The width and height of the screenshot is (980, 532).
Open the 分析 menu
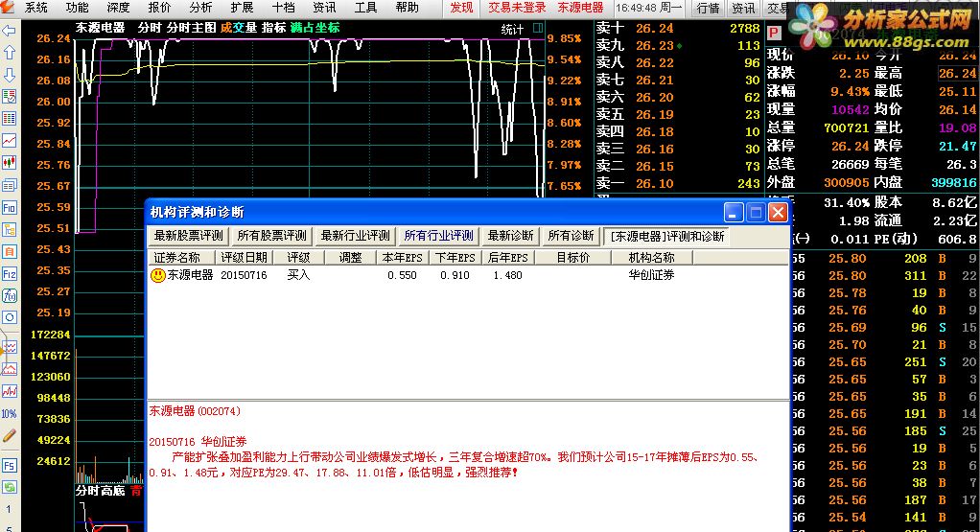click(200, 8)
